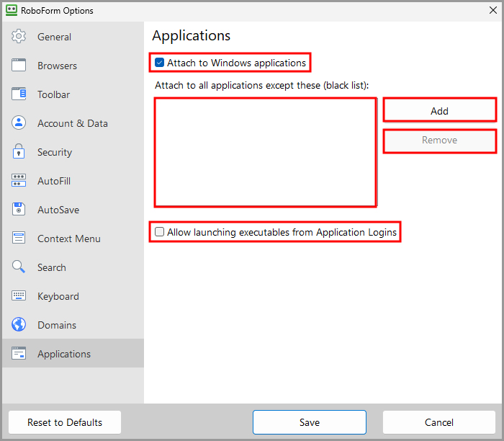Click the RoboForm logo in the title bar
This screenshot has height=441, width=504.
click(x=12, y=10)
